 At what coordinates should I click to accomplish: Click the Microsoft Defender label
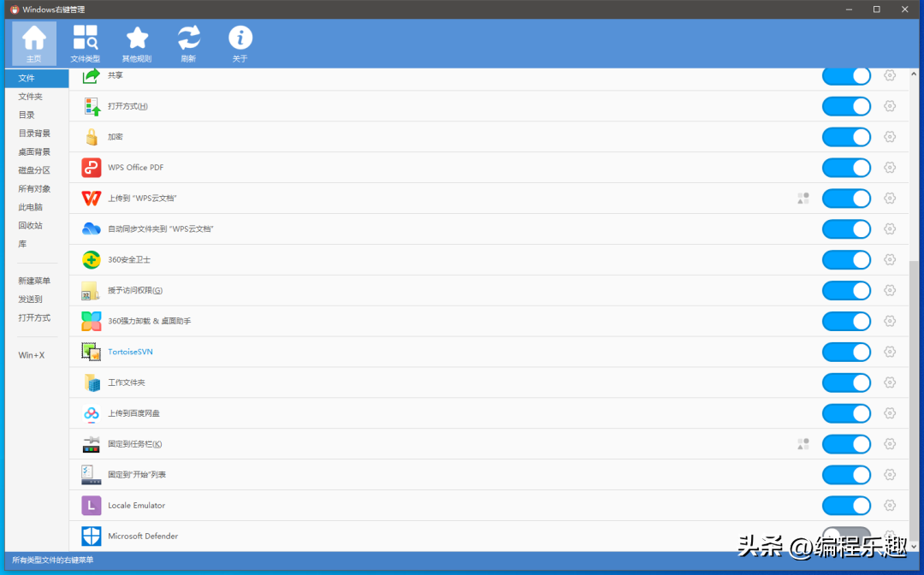pyautogui.click(x=143, y=536)
